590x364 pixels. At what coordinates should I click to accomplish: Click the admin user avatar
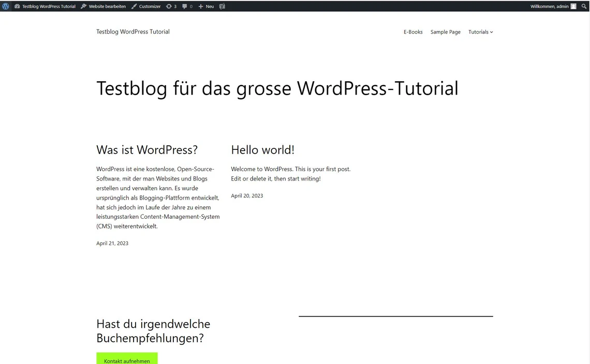(573, 6)
